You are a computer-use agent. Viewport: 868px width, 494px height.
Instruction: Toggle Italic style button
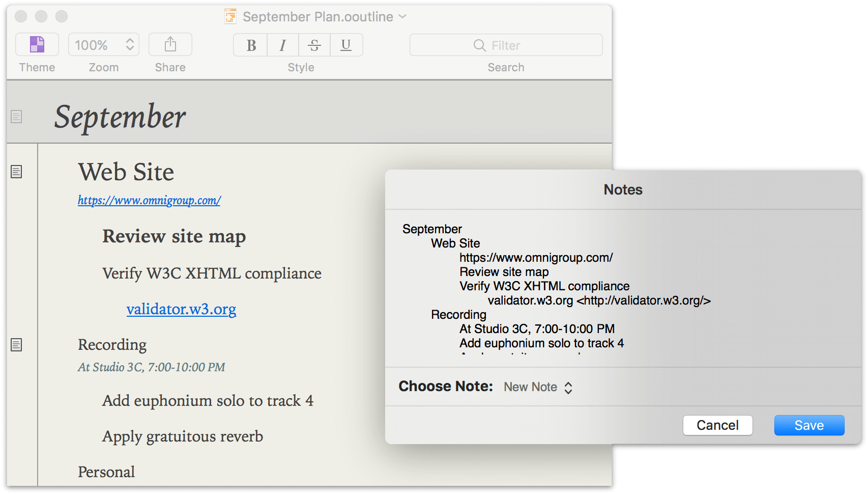click(x=283, y=45)
